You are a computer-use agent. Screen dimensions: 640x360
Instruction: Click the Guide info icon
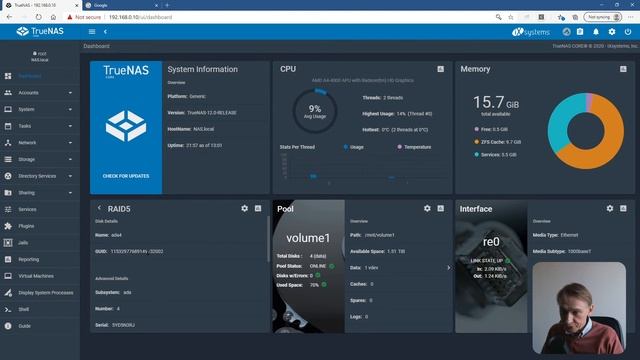[x=8, y=326]
